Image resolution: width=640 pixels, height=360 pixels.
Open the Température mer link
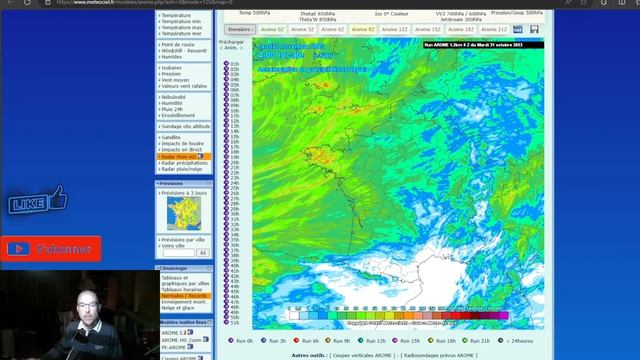(x=181, y=33)
